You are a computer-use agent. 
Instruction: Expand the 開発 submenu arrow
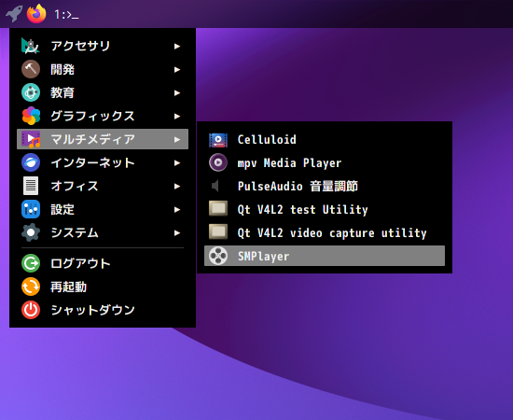[x=177, y=69]
